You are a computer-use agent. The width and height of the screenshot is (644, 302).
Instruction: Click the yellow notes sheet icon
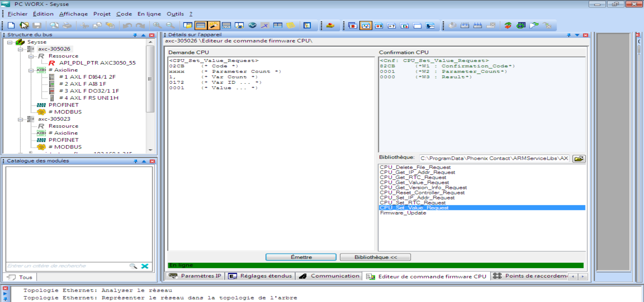point(290,26)
